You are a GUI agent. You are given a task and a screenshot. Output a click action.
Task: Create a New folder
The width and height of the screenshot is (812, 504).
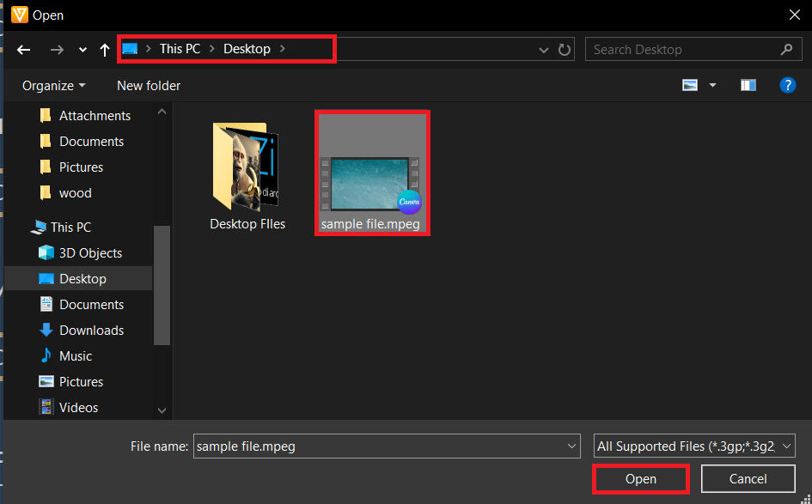pyautogui.click(x=148, y=85)
